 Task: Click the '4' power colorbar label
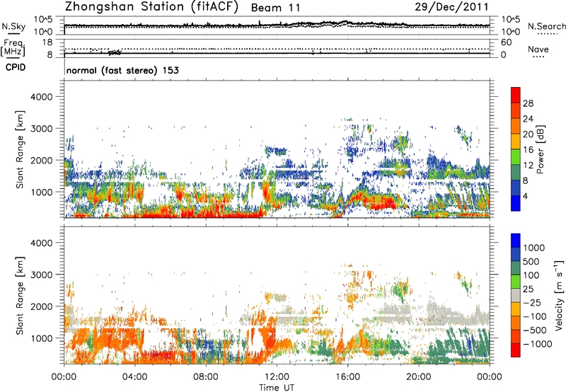pos(525,196)
